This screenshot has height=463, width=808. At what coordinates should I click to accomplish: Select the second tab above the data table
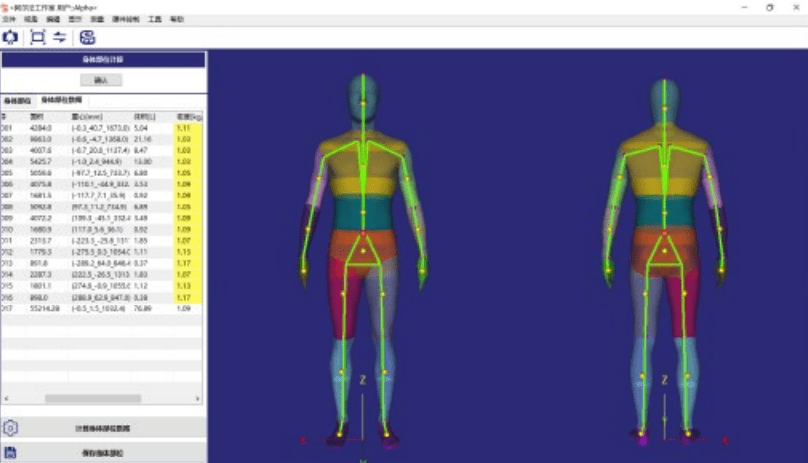tap(62, 101)
